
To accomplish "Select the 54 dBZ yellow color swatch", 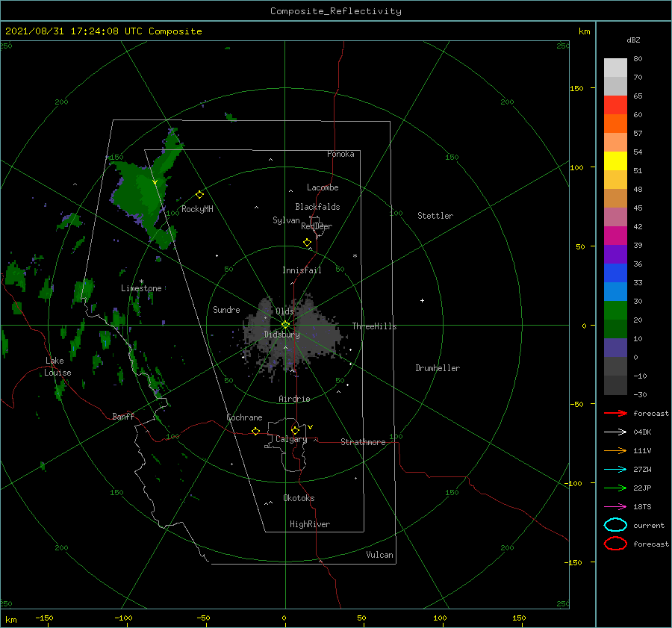I will [615, 161].
